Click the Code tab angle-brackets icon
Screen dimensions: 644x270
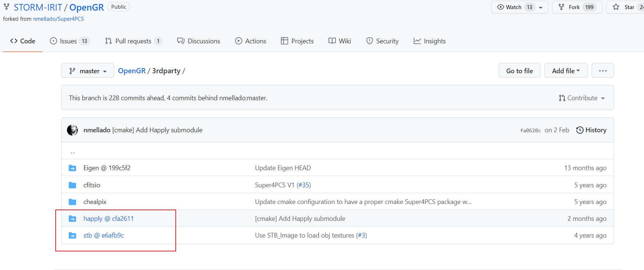coord(14,41)
